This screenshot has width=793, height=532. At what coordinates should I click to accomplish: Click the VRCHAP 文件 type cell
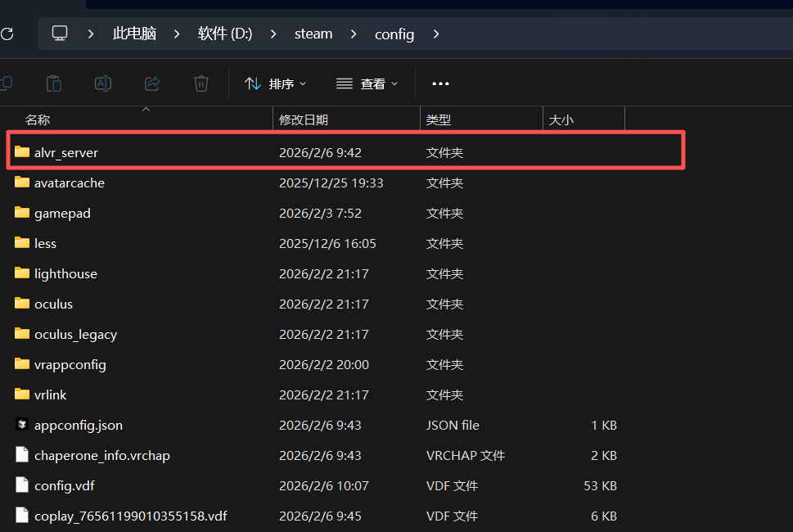466,456
